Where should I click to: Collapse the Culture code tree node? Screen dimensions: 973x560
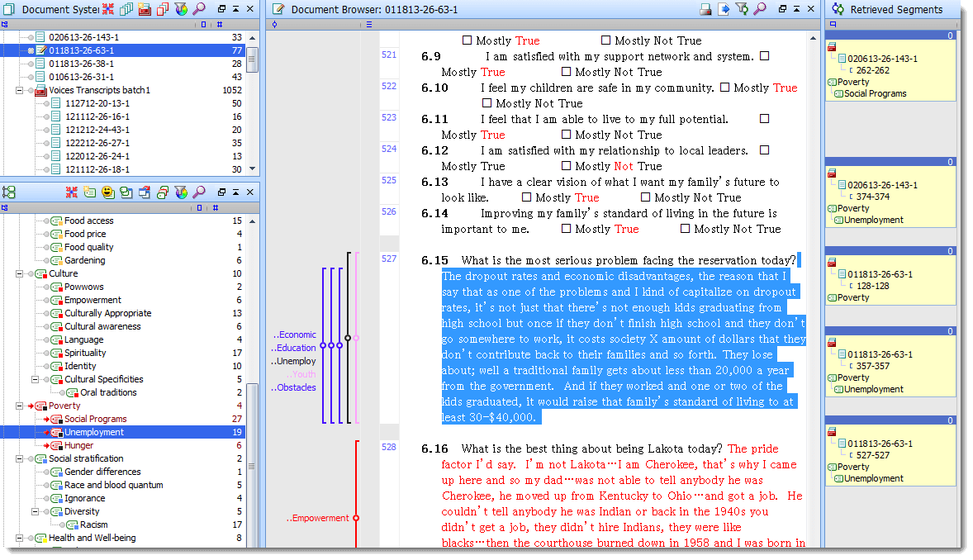coord(19,273)
